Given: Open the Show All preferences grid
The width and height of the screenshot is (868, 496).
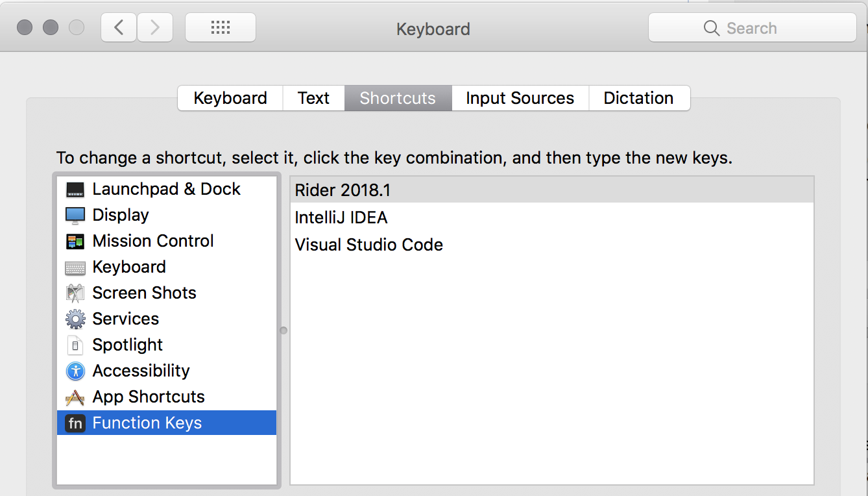Looking at the screenshot, I should [x=220, y=27].
